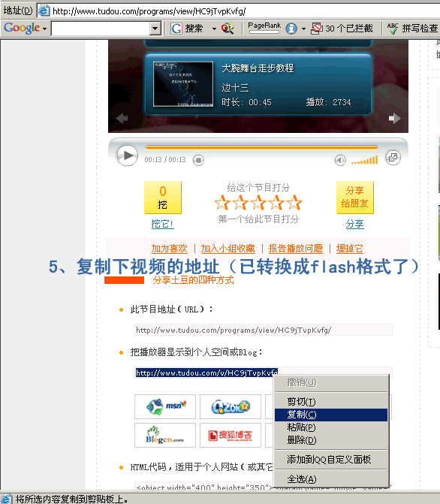Click the previous video left arrow
Image resolution: width=440 pixels, height=504 pixels.
tap(122, 118)
